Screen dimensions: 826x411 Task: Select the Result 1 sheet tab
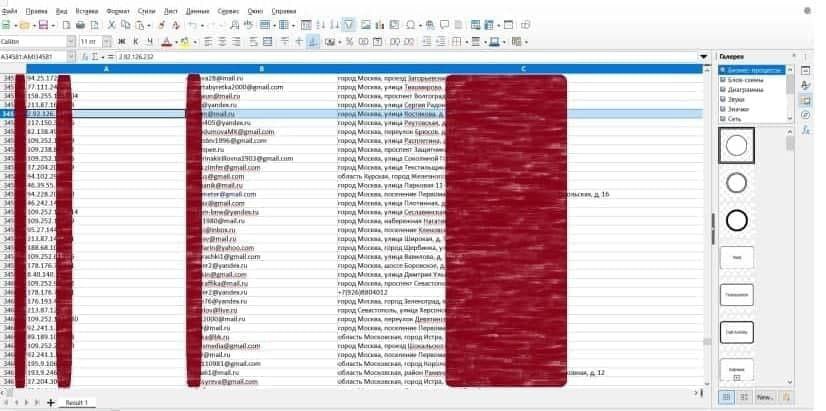pos(77,403)
